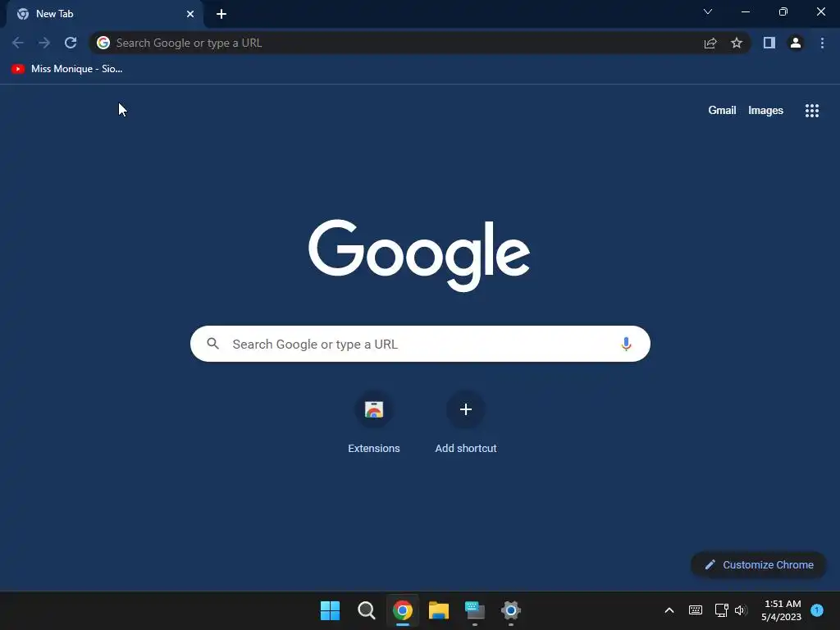Open the Settings gear in taskbar
This screenshot has height=630, width=840.
coord(510,610)
